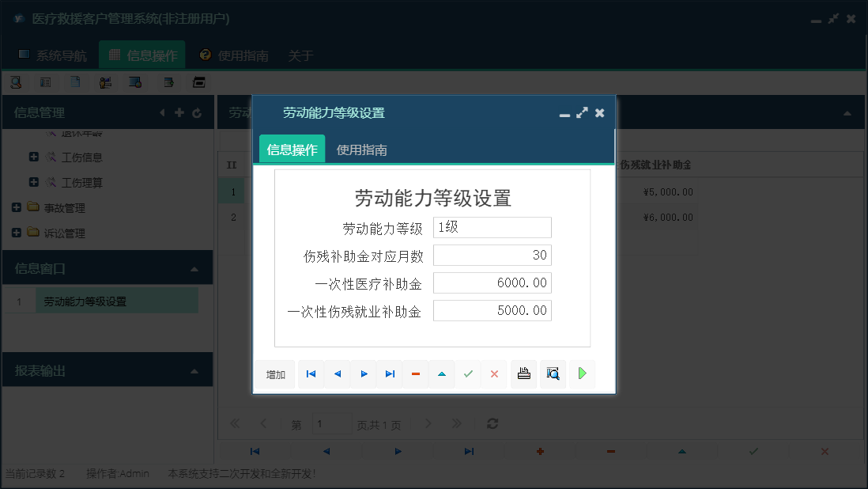Image resolution: width=868 pixels, height=489 pixels.
Task: Click the document icon in the top toolbar
Action: [x=76, y=81]
